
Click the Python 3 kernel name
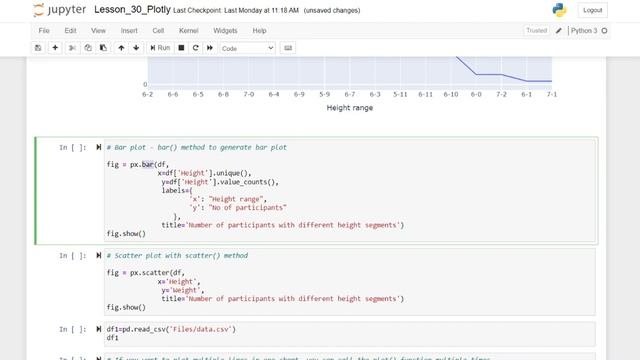584,31
